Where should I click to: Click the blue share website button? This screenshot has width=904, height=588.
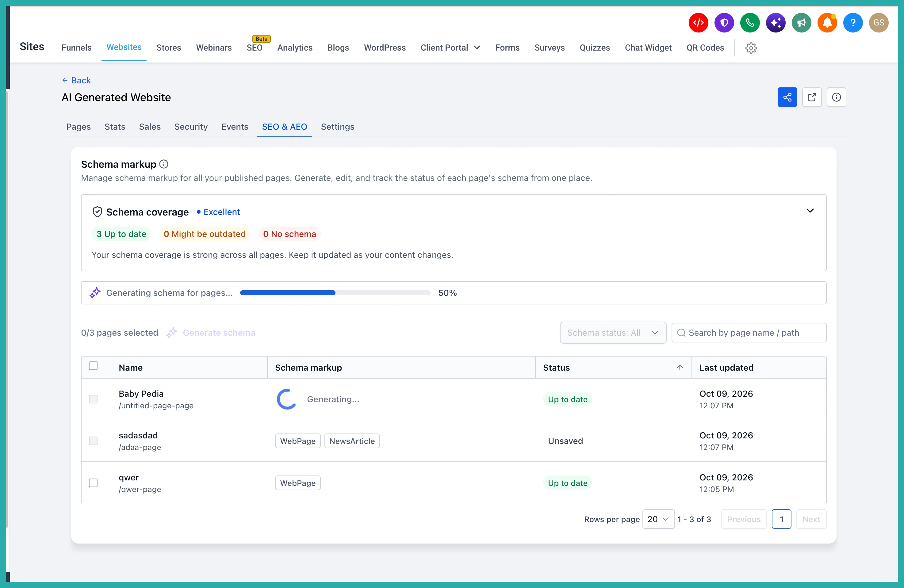[787, 97]
